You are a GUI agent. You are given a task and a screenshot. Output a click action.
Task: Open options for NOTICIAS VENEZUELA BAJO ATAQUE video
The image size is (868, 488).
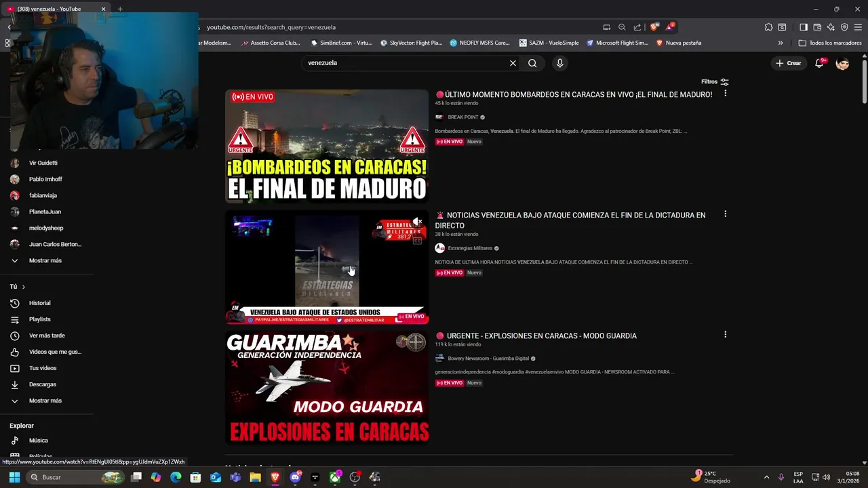725,214
